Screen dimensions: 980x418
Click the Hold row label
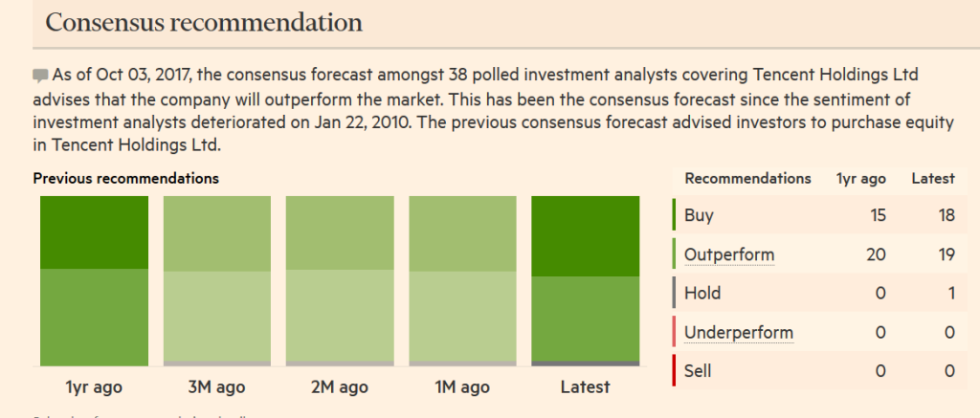click(x=702, y=293)
